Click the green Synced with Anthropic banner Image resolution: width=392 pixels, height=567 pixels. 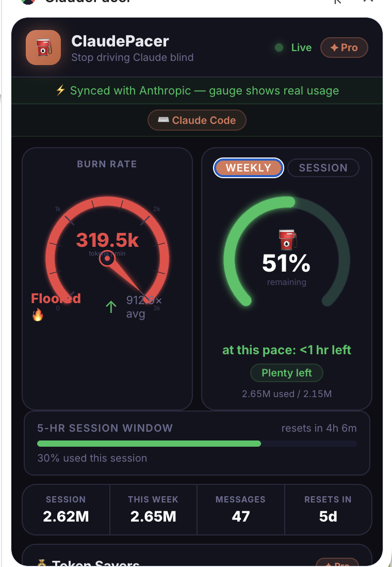coord(197,90)
